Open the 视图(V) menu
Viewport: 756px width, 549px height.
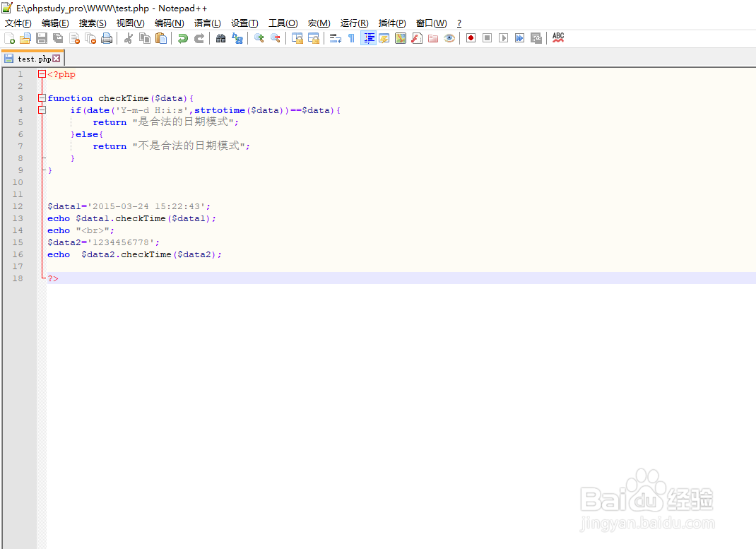[130, 23]
